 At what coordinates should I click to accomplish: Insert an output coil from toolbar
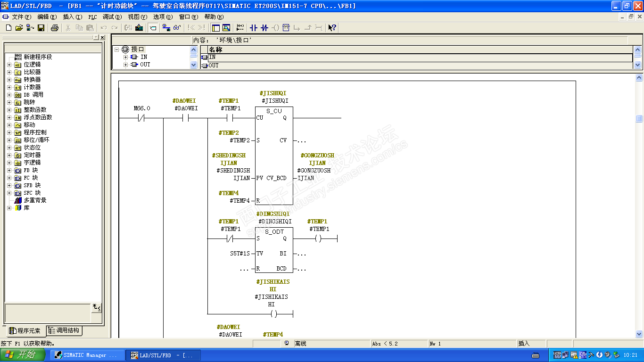point(275,28)
